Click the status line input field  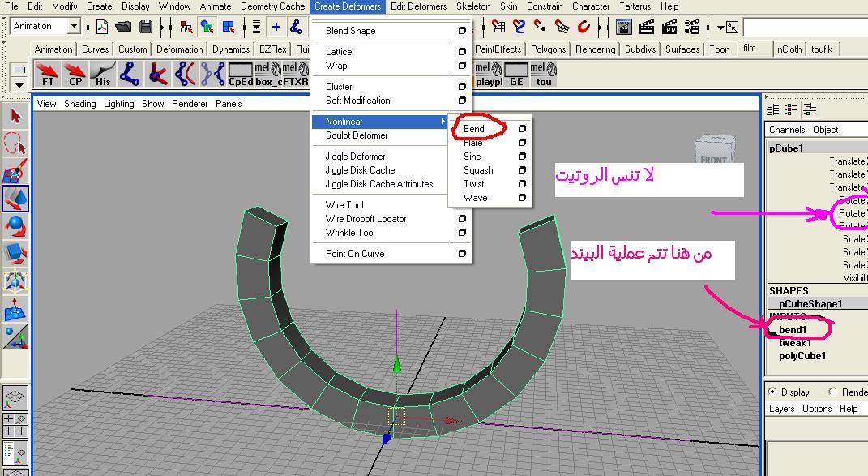tap(805, 27)
